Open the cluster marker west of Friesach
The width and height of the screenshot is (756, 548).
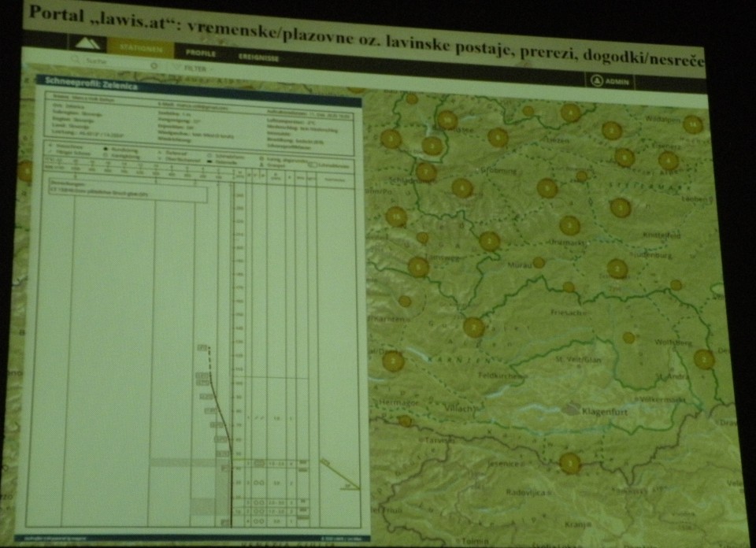(473, 328)
